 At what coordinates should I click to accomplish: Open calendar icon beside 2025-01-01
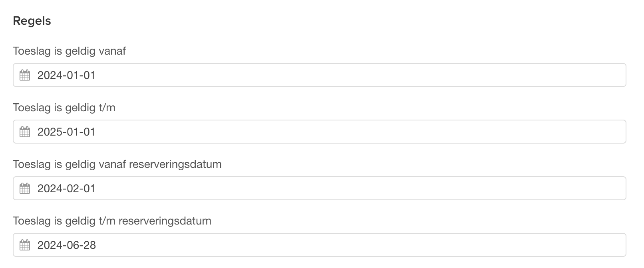[25, 132]
